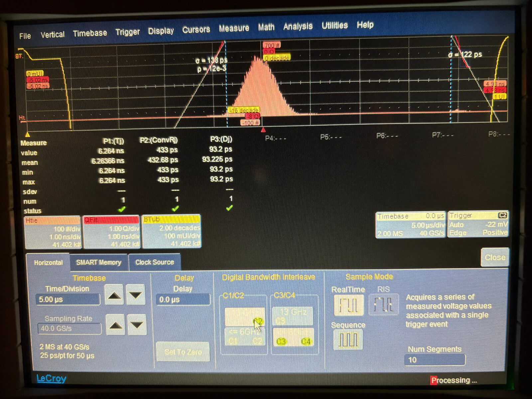The width and height of the screenshot is (532, 399).
Task: Open the Help menu
Action: pyautogui.click(x=365, y=25)
